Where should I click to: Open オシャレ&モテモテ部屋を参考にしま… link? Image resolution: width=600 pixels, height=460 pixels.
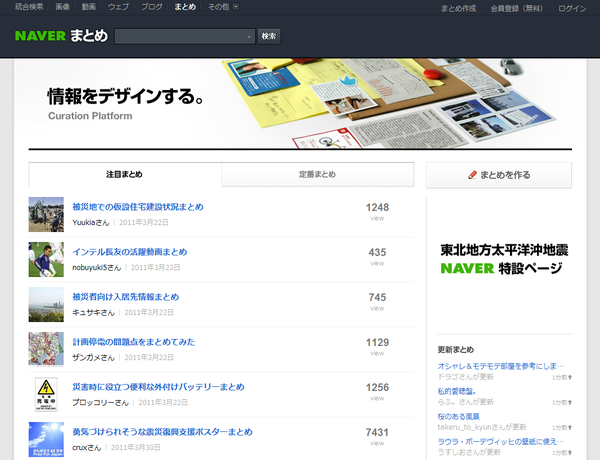(x=501, y=366)
